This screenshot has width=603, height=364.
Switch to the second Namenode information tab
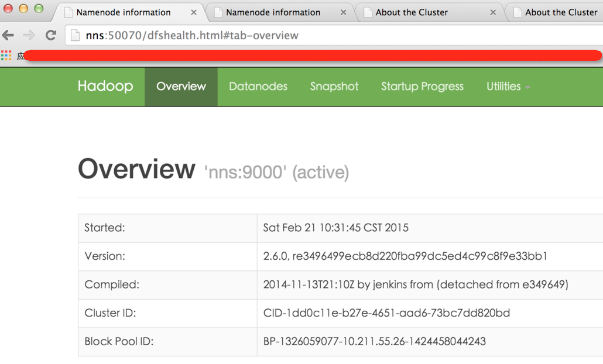[x=273, y=12]
